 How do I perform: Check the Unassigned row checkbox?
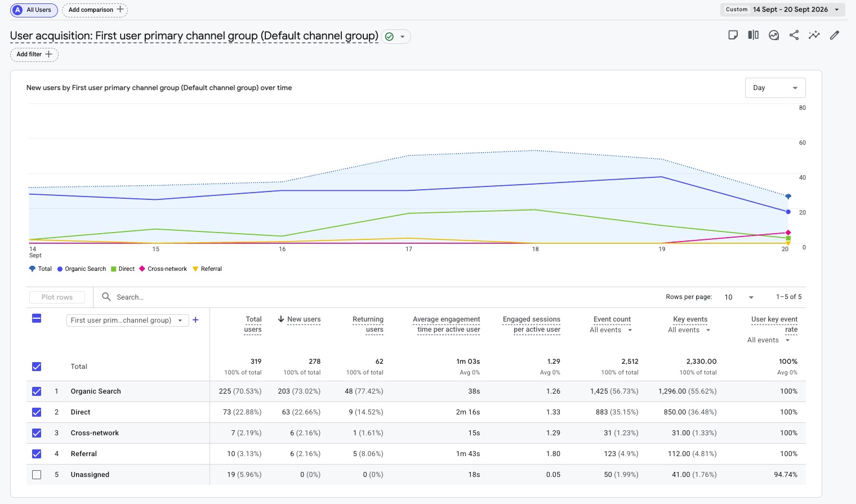pos(37,475)
